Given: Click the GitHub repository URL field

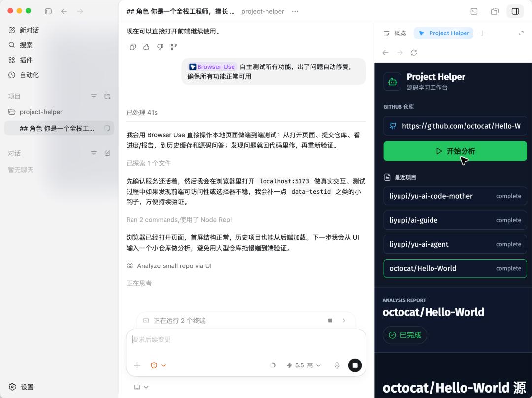Looking at the screenshot, I should (x=455, y=126).
